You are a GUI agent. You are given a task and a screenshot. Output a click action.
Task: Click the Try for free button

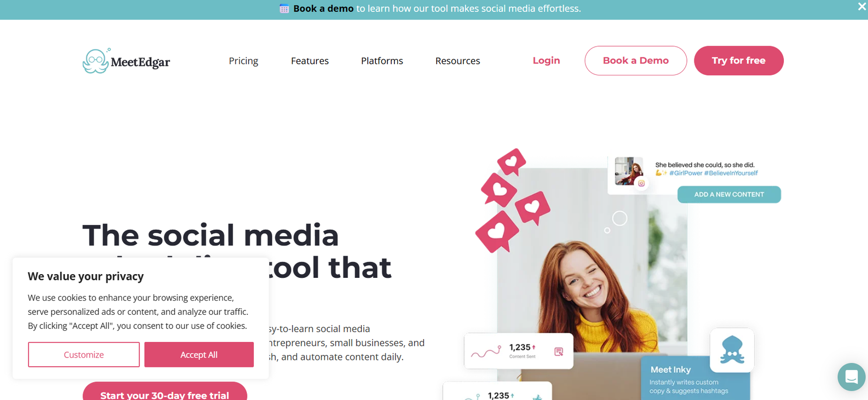coord(739,61)
